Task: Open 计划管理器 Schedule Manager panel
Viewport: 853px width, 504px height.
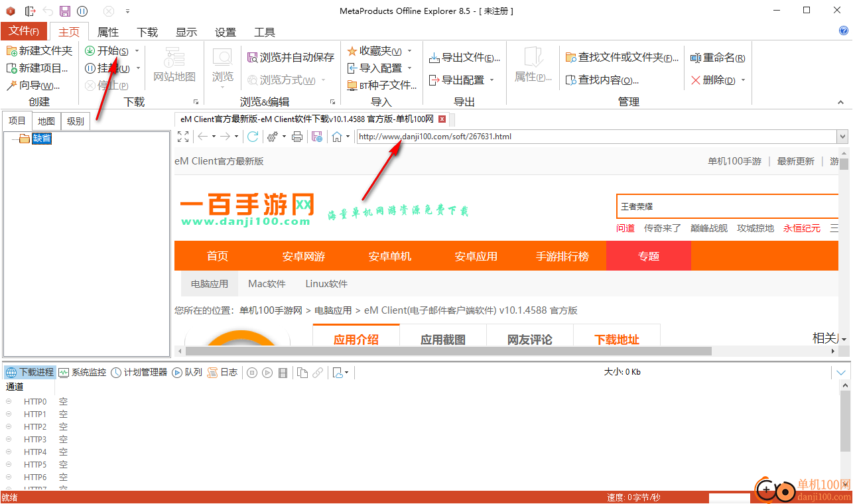Action: tap(139, 373)
